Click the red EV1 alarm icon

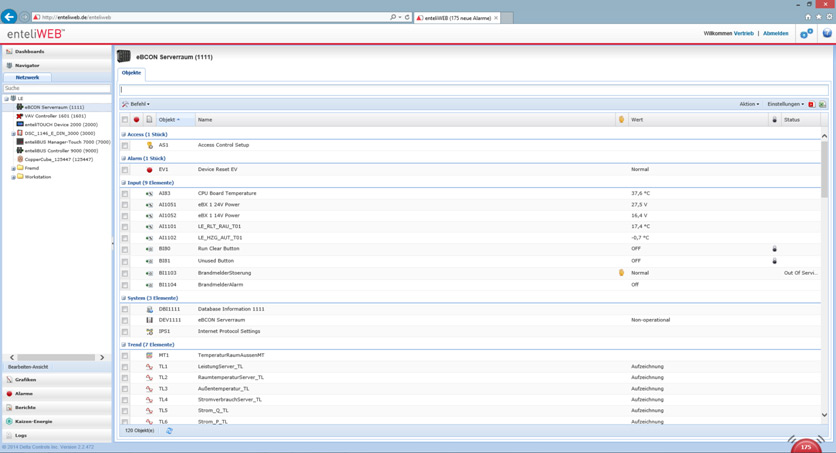click(x=149, y=169)
